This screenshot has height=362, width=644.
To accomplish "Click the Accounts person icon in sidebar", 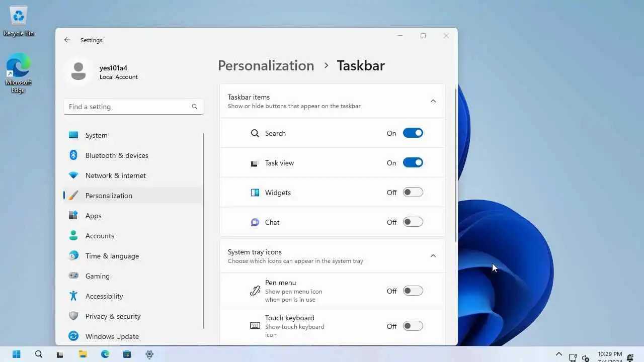I will tap(73, 235).
